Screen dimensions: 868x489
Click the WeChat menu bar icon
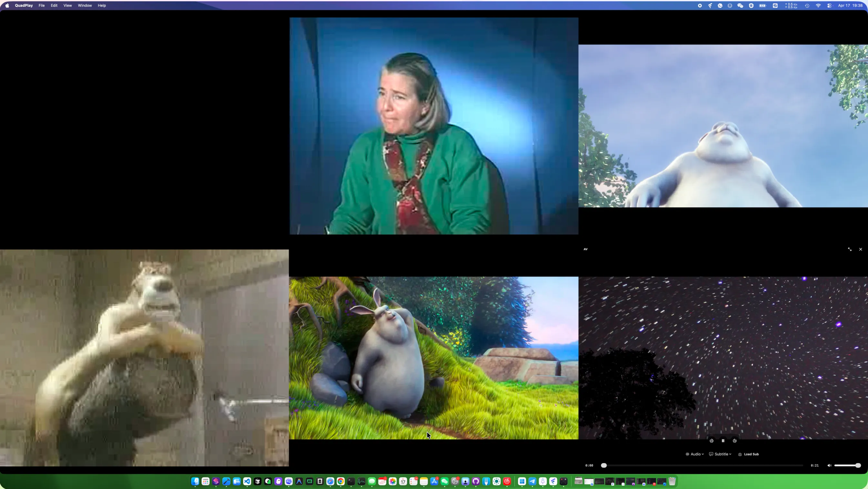tap(740, 5)
